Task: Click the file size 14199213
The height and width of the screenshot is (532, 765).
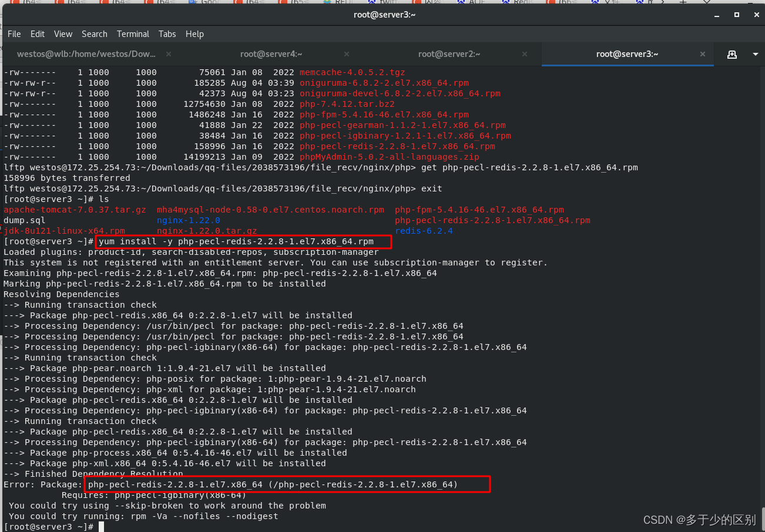Action: click(204, 157)
